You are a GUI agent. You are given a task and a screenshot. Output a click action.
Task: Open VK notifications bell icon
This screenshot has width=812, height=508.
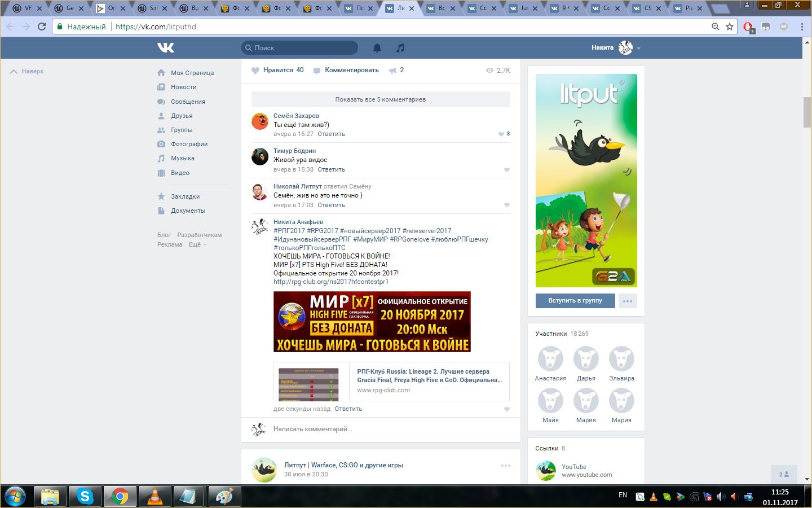tap(377, 48)
